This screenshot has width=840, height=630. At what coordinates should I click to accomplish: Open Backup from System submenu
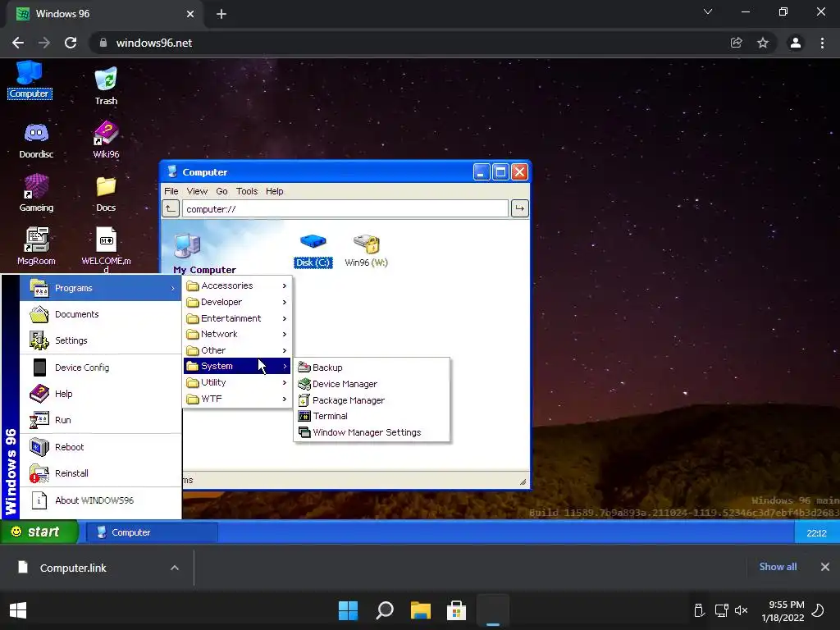coord(372,367)
